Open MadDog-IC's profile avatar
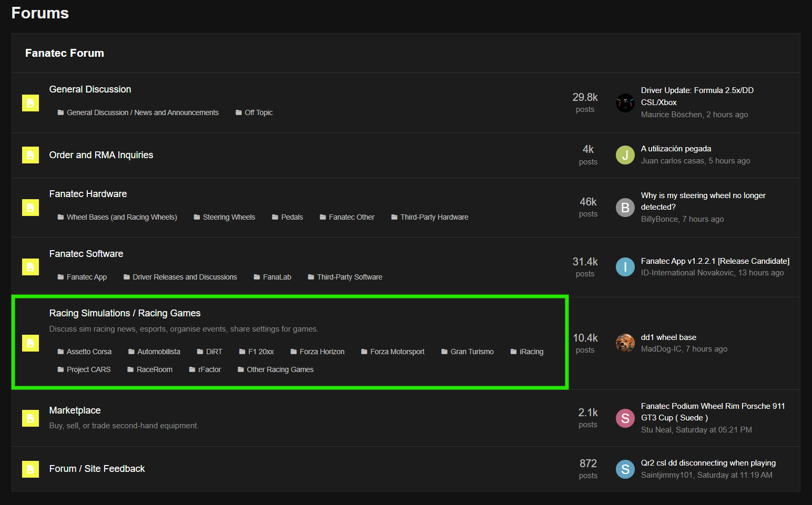The height and width of the screenshot is (505, 812). pyautogui.click(x=625, y=343)
